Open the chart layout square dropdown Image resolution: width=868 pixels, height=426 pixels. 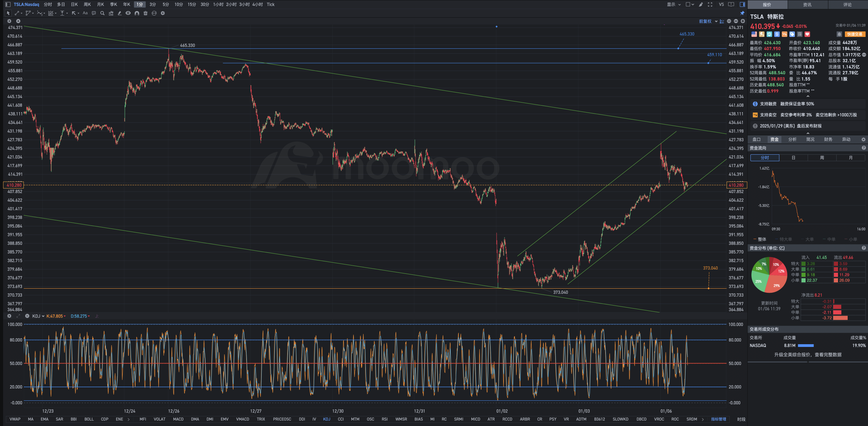(690, 4)
